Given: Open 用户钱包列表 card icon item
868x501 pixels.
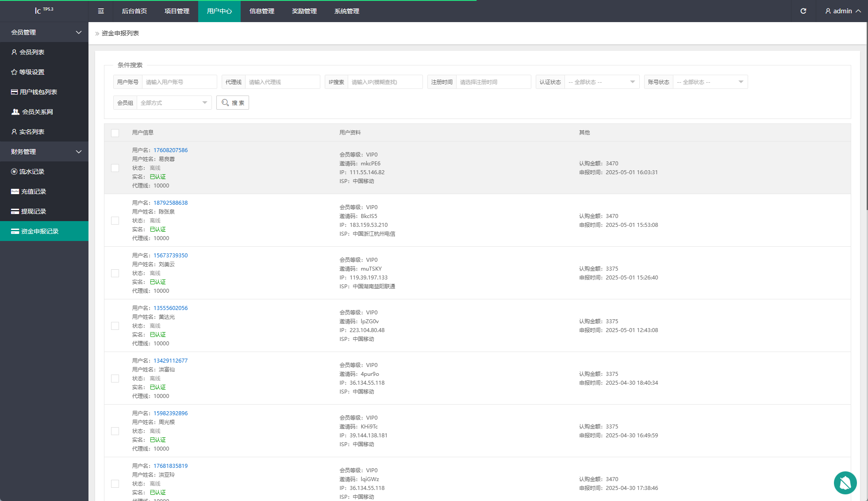Looking at the screenshot, I should [14, 92].
